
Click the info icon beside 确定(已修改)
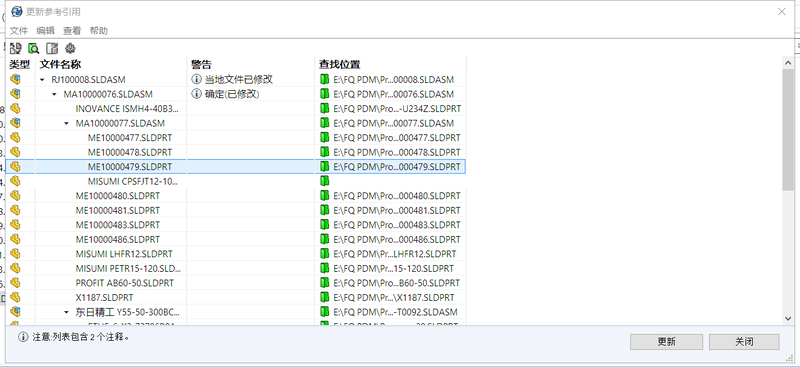pos(196,94)
